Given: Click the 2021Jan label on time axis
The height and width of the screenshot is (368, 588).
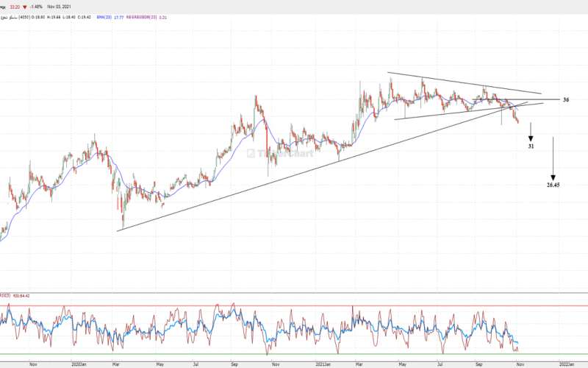Looking at the screenshot, I should (x=326, y=364).
